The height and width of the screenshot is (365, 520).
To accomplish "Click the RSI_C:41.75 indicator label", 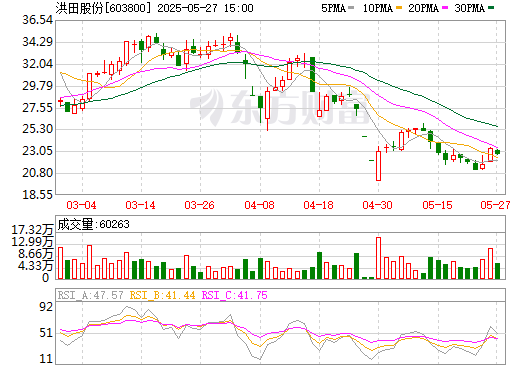I will (235, 295).
